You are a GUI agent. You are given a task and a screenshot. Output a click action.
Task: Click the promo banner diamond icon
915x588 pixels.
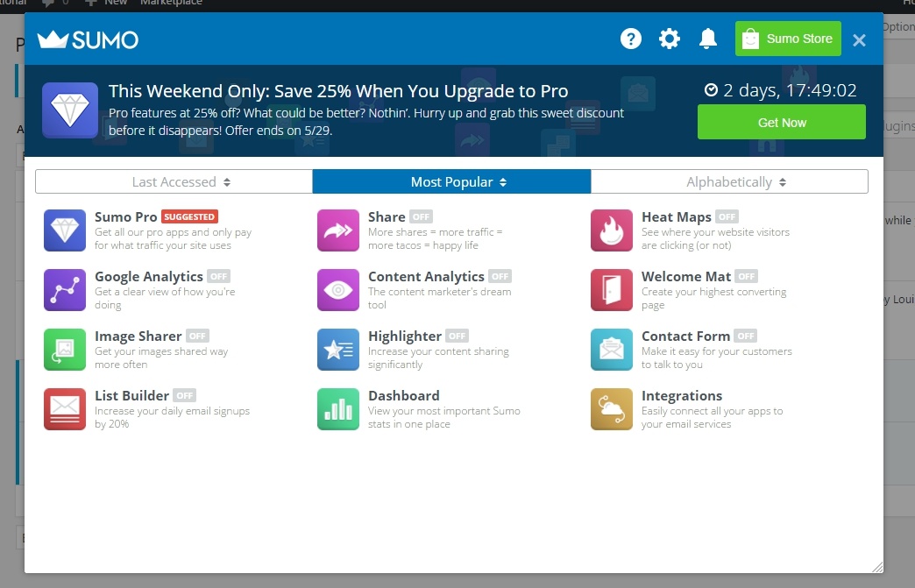70,110
